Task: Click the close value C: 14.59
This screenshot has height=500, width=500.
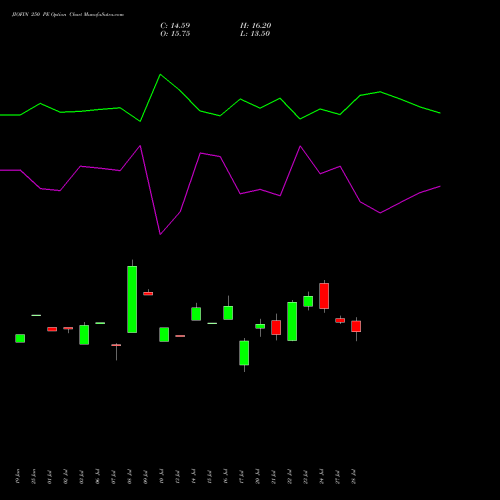Action: tap(175, 26)
